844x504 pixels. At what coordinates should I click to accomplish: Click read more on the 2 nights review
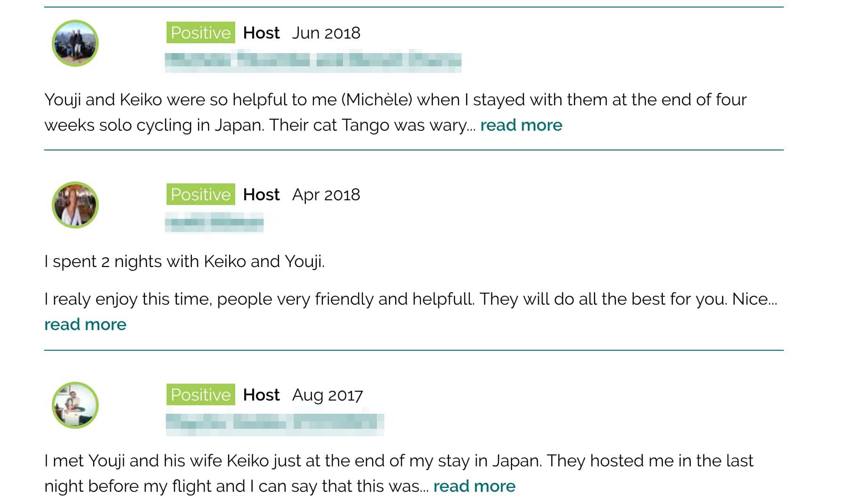click(x=85, y=324)
